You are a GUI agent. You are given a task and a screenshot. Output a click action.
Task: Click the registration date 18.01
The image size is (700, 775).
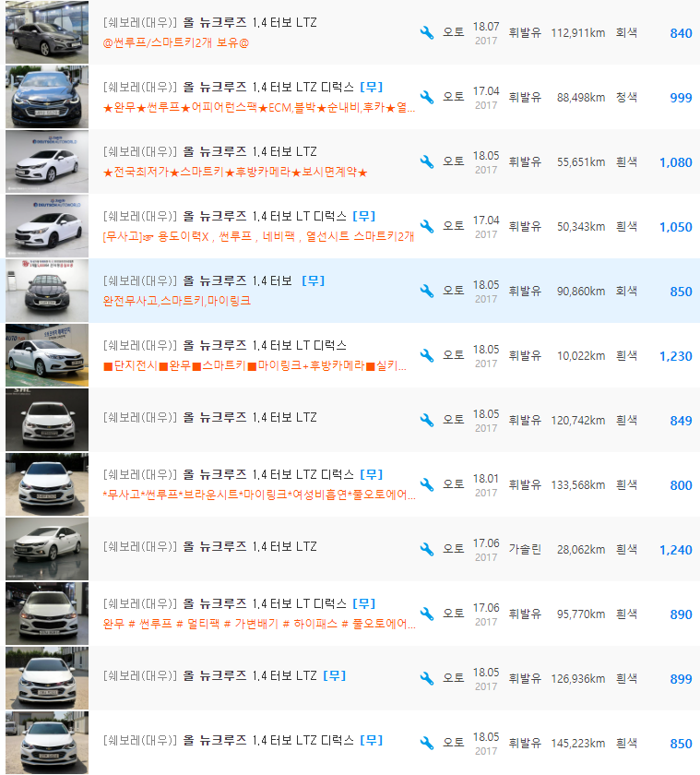pos(486,479)
